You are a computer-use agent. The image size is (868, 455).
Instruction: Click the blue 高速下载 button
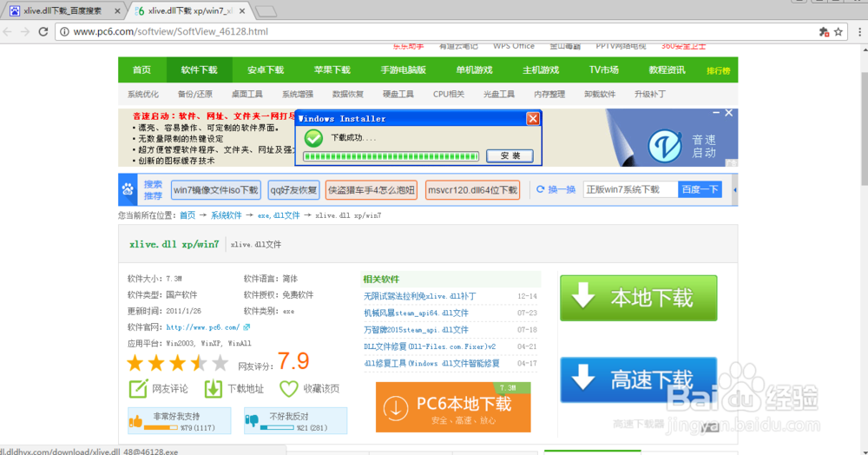point(638,379)
